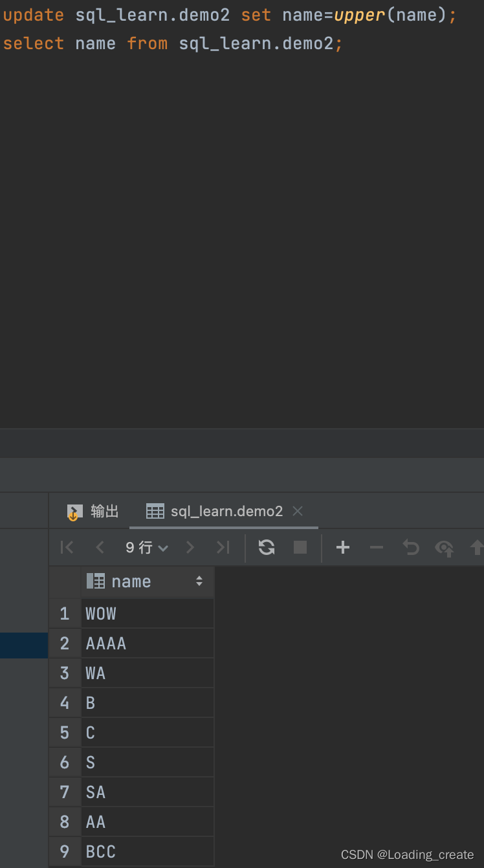
Task: Delete the selected row
Action: tap(377, 548)
